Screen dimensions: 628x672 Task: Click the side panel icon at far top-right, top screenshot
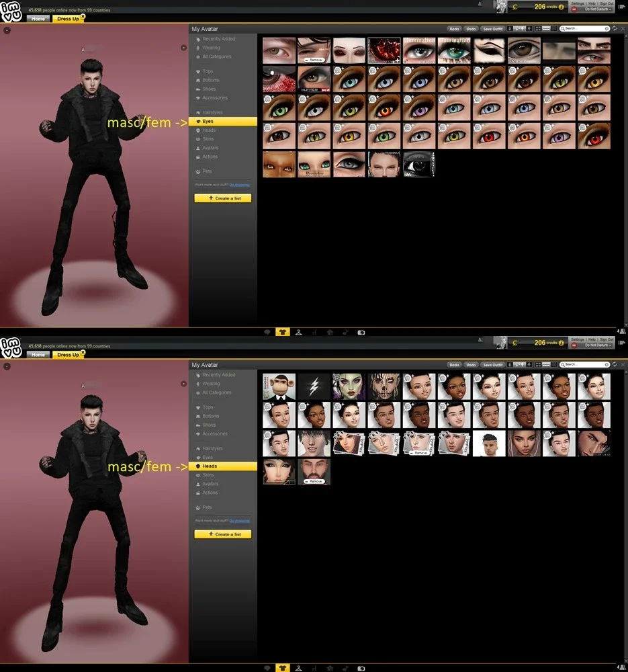pos(622,7)
